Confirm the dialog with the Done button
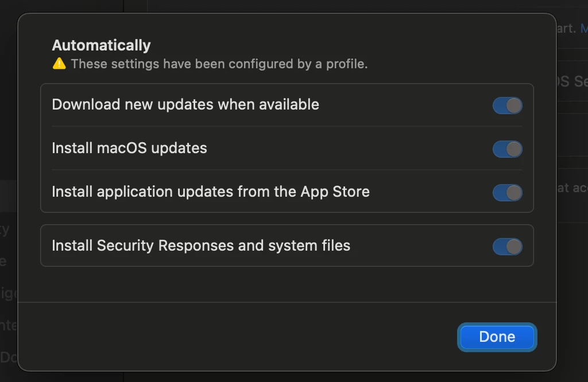 click(x=497, y=337)
